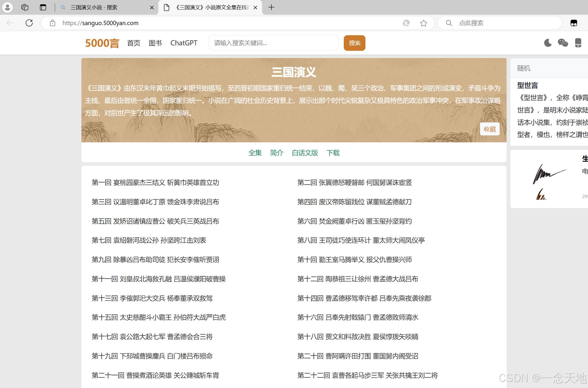The width and height of the screenshot is (588, 388).
Task: Select the 简介 tab under the banner
Action: point(277,153)
